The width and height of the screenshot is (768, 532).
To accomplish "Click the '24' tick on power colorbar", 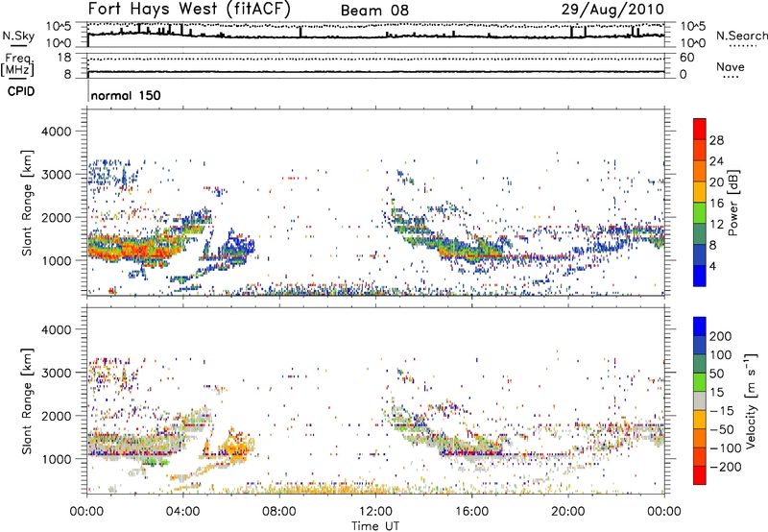I will [716, 161].
